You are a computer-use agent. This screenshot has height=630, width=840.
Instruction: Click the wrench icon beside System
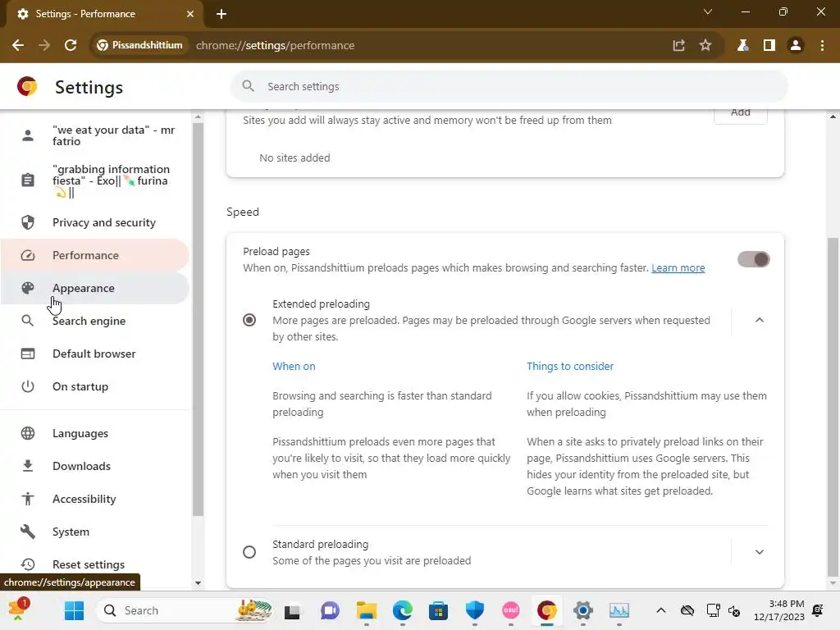click(28, 532)
